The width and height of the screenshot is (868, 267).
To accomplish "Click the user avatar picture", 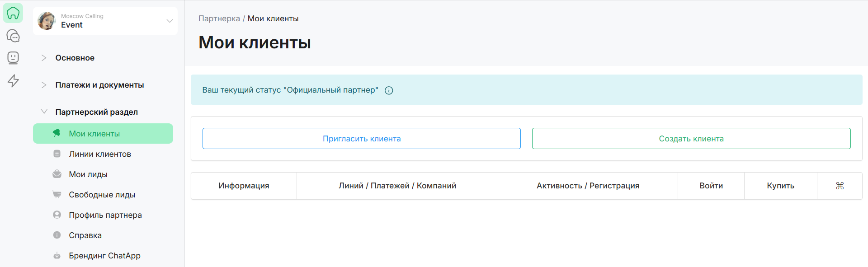I will pyautogui.click(x=47, y=21).
